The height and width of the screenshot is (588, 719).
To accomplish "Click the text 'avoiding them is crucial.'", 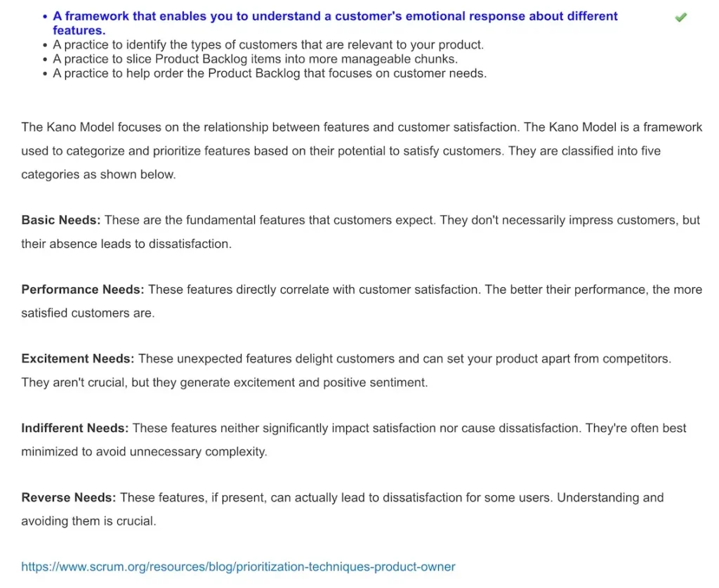I will tap(88, 521).
